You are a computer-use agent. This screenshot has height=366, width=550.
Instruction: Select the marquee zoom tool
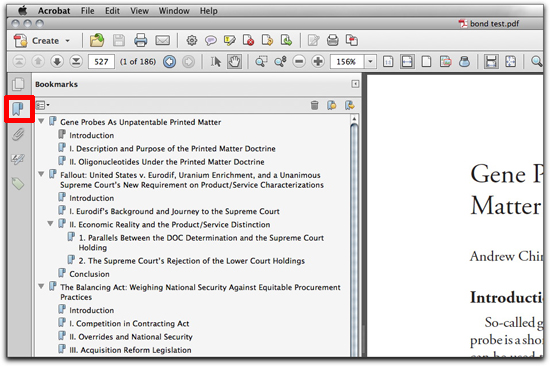click(261, 62)
